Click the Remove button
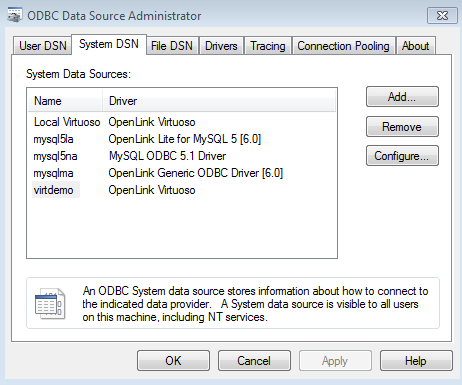 pos(402,127)
